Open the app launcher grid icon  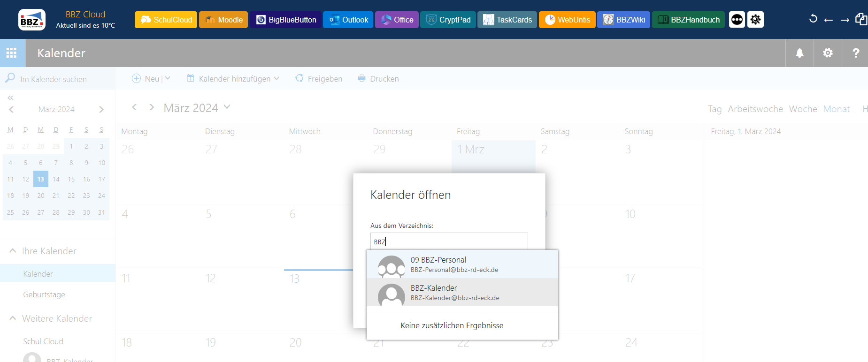[x=12, y=53]
